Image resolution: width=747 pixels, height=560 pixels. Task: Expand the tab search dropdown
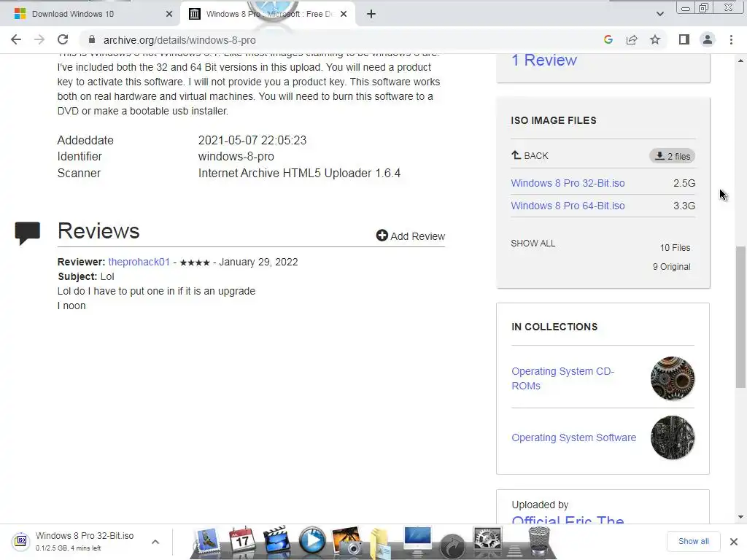659,14
